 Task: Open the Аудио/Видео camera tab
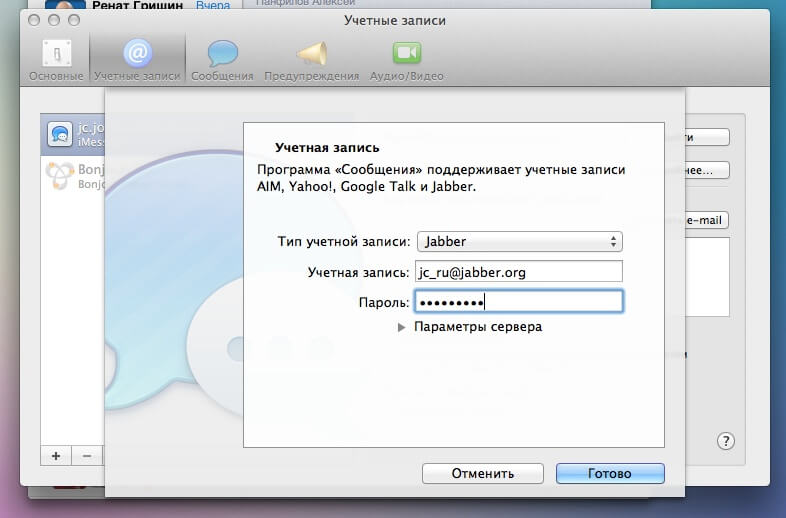coord(407,60)
